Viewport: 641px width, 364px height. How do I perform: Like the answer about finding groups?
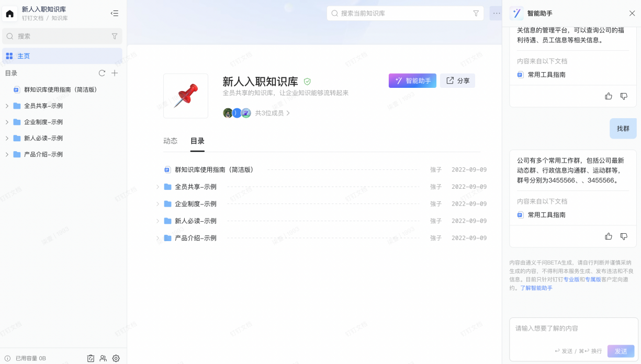click(609, 236)
